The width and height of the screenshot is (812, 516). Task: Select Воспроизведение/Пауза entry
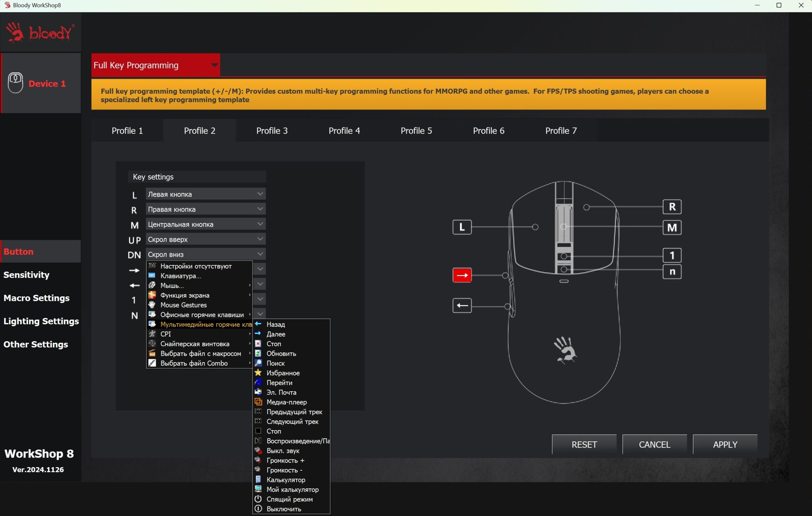pyautogui.click(x=291, y=441)
